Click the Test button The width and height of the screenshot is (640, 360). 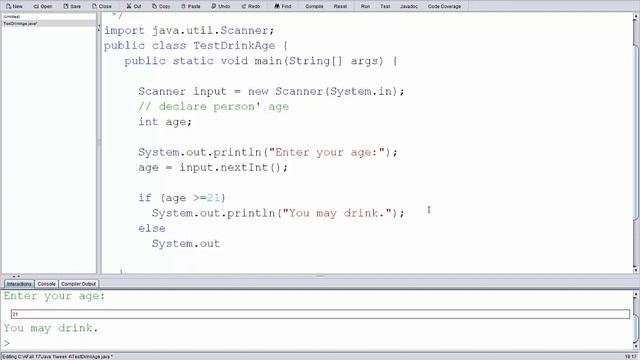(x=385, y=6)
